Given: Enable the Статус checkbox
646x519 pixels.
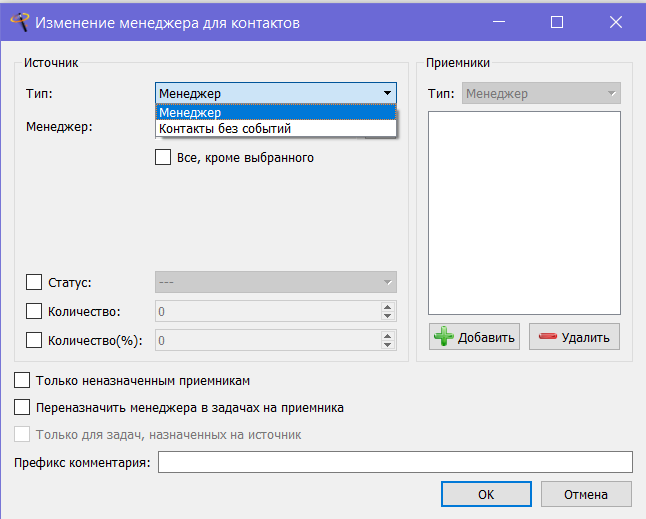Looking at the screenshot, I should pos(34,282).
